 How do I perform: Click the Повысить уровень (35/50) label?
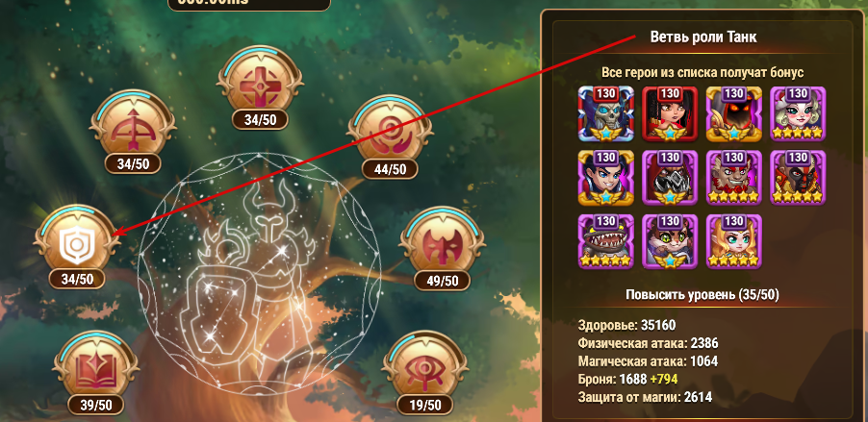pyautogui.click(x=702, y=295)
